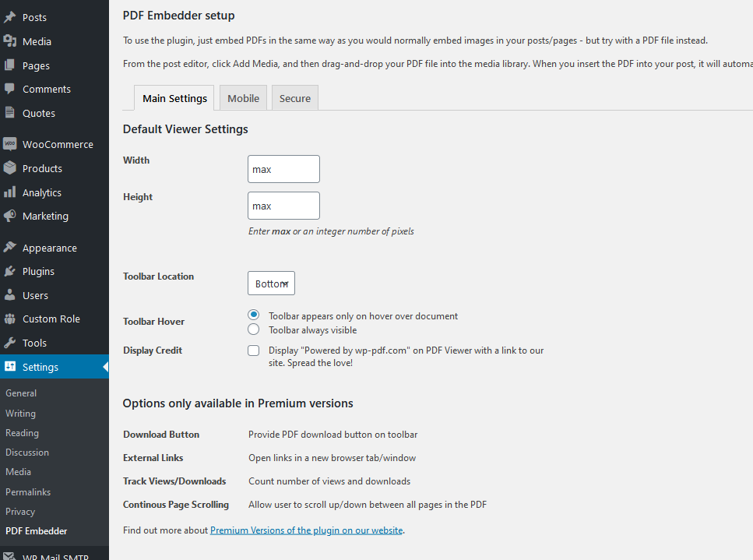753x560 pixels.
Task: Click the WP Mail SMTP envelope icon
Action: point(9,555)
